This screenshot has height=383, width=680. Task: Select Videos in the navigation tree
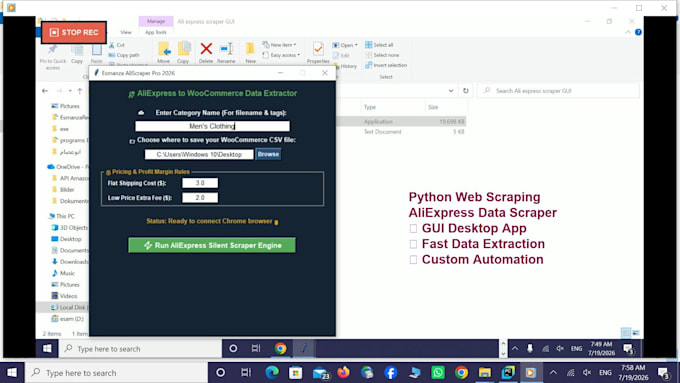[64, 296]
